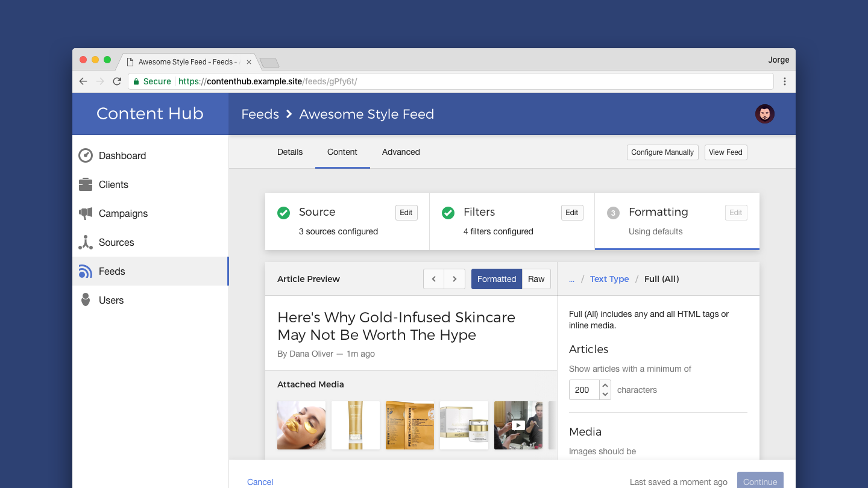
Task: Click the Users person icon
Action: coord(86,300)
